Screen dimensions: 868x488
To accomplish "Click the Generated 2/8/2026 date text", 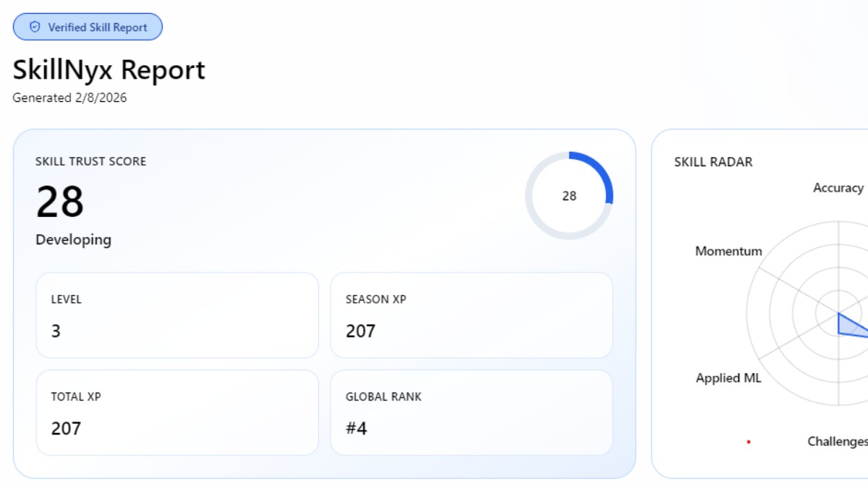I will click(x=69, y=98).
